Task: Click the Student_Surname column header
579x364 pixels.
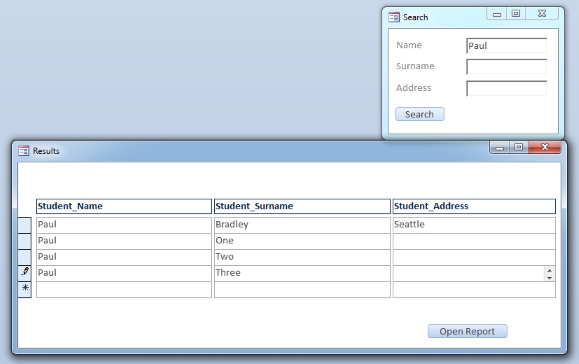Action: (x=302, y=206)
